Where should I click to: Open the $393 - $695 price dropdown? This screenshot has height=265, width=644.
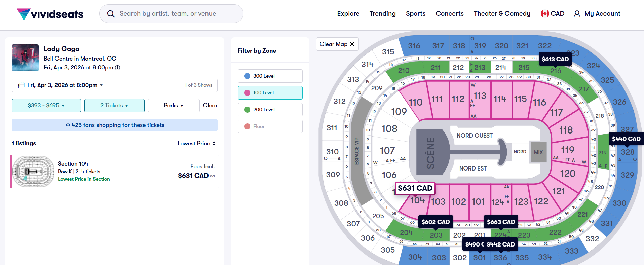46,106
